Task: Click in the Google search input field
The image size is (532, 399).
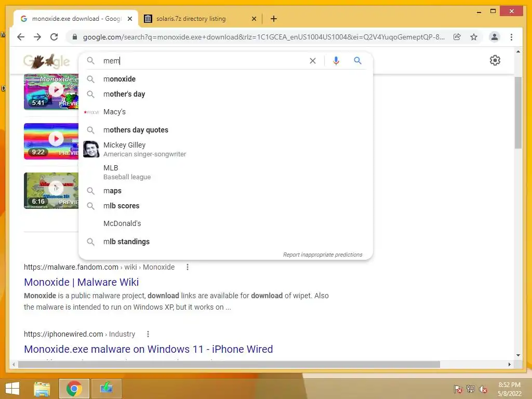Action: click(204, 61)
